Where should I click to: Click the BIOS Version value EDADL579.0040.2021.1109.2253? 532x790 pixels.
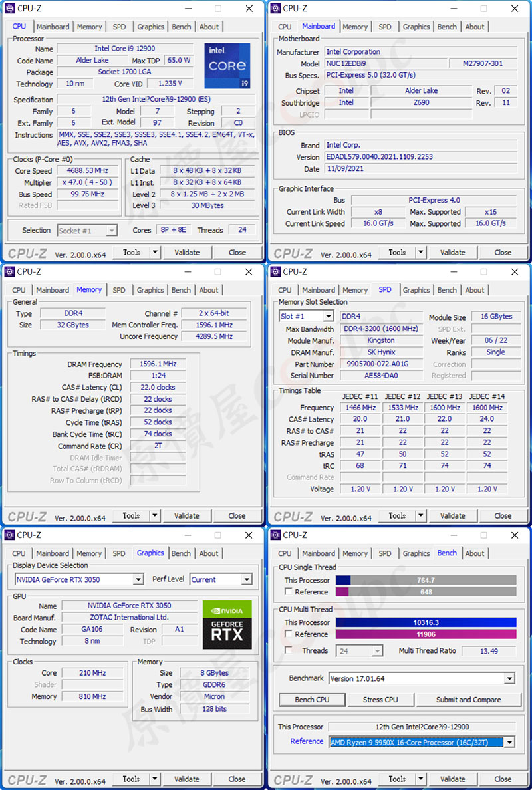pyautogui.click(x=421, y=157)
